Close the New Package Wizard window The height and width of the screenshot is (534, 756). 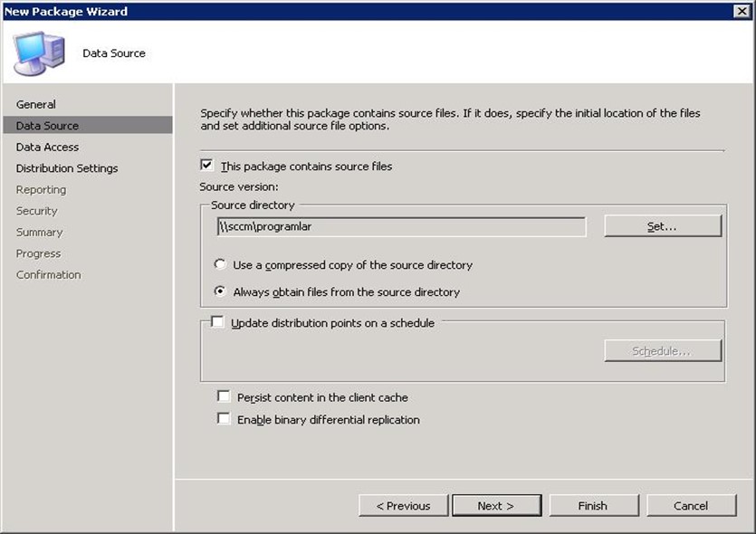(742, 11)
